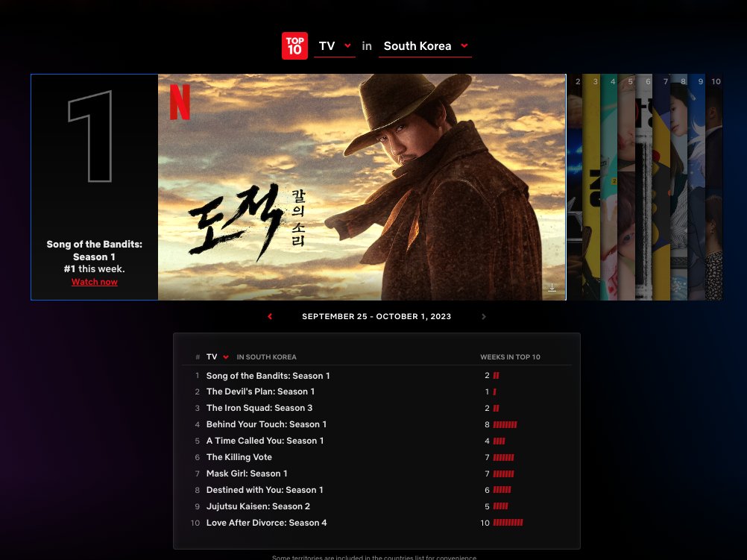Click Song of the Bandits: Season 1 row
Viewport: 747px width, 560px height.
click(376, 376)
